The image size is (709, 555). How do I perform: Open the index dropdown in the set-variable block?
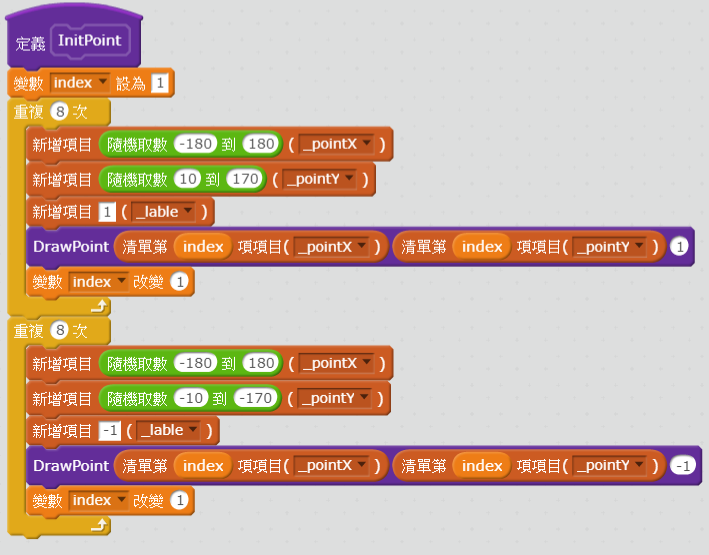click(80, 83)
